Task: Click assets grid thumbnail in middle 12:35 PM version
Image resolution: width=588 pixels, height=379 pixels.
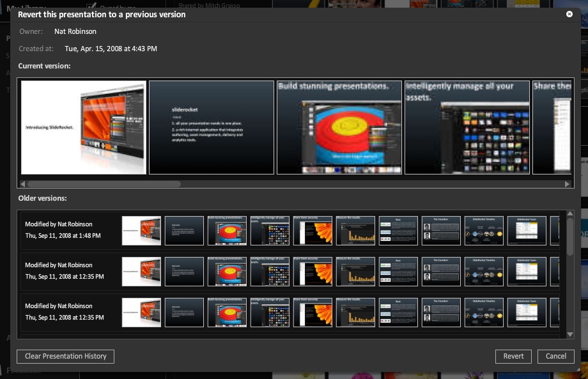Action: click(x=270, y=272)
